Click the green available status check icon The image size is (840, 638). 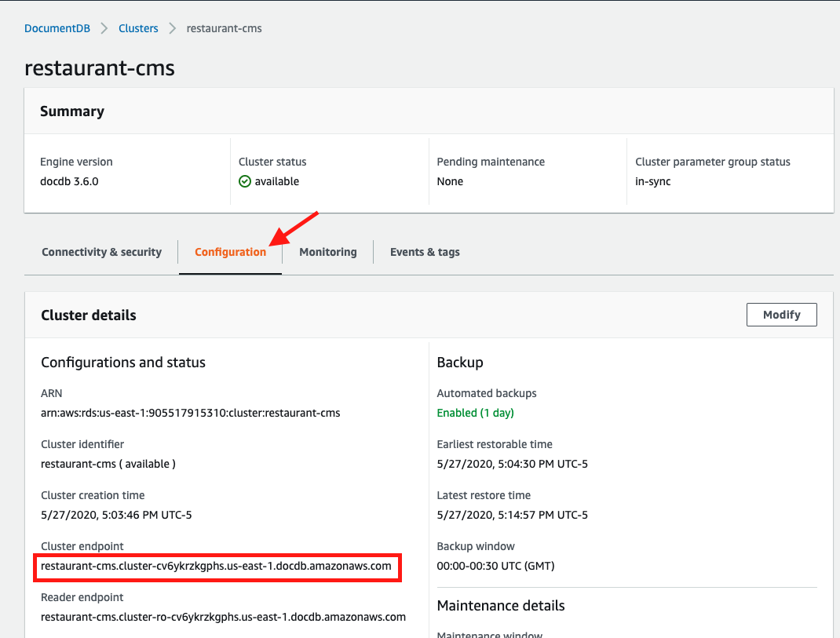click(x=245, y=181)
